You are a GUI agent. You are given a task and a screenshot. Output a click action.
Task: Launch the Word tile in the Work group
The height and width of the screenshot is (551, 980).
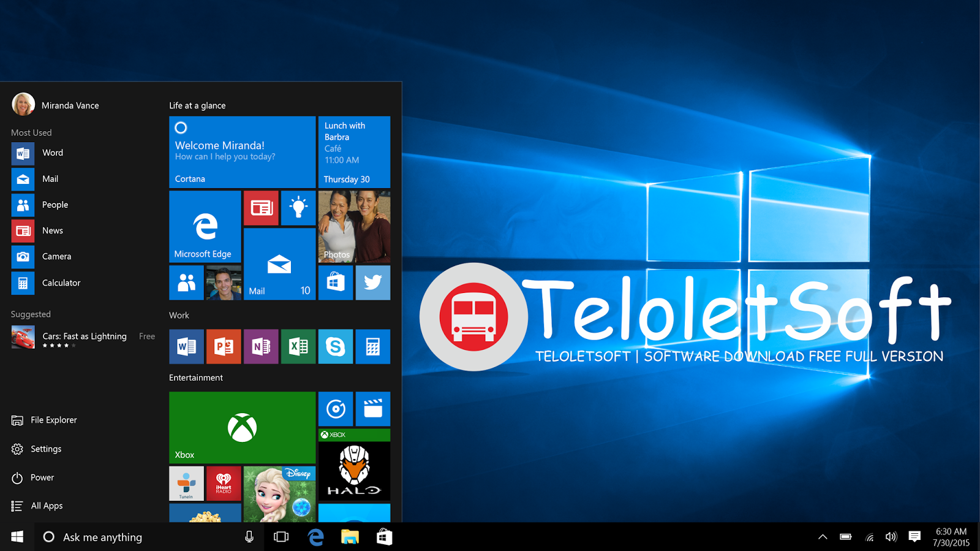coord(186,346)
